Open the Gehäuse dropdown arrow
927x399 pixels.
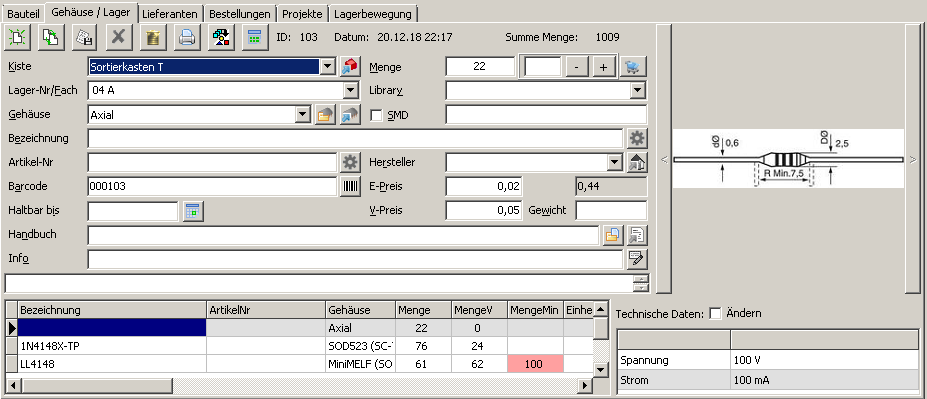point(303,115)
